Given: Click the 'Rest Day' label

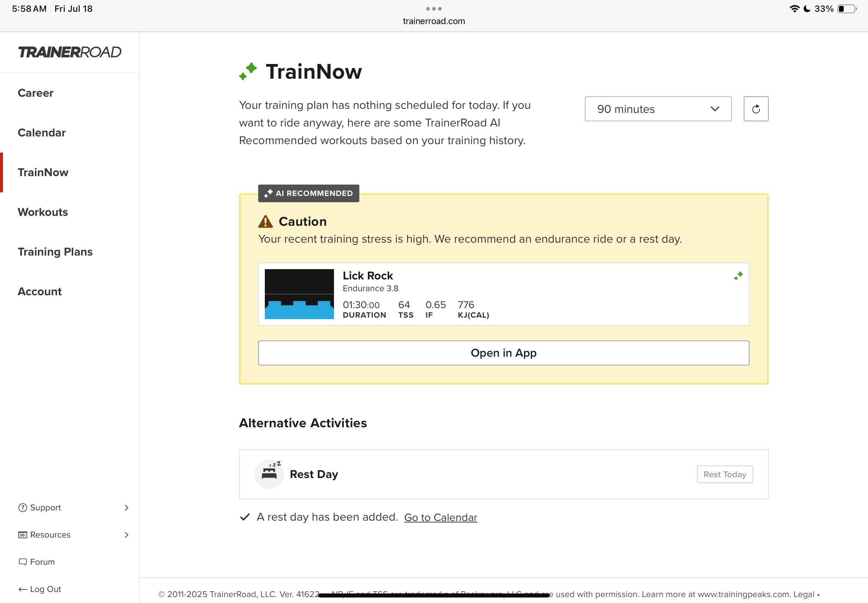Looking at the screenshot, I should tap(314, 474).
